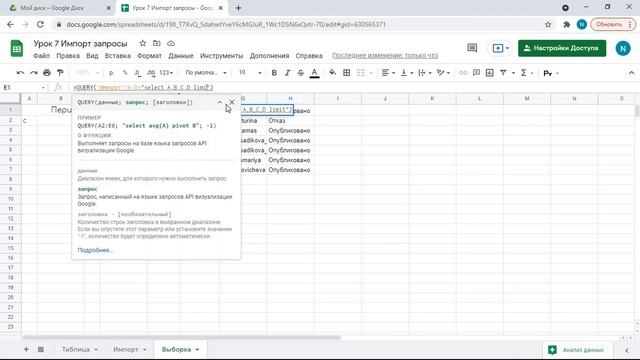Click the Insert link icon

coord(463,73)
